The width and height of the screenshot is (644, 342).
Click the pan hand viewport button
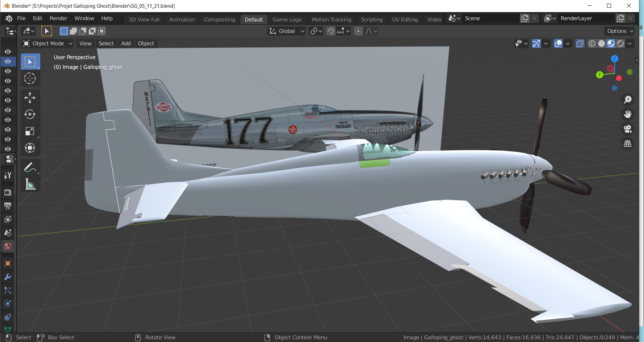tap(628, 114)
